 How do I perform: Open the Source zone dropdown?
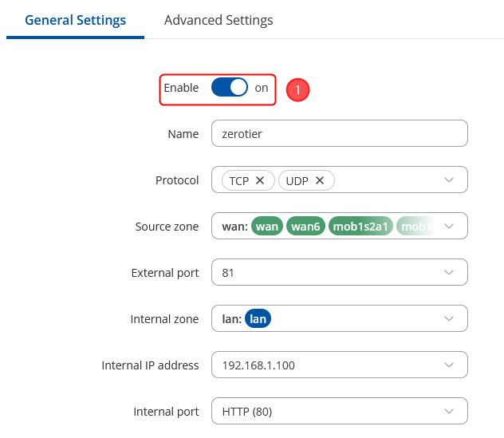coord(449,227)
